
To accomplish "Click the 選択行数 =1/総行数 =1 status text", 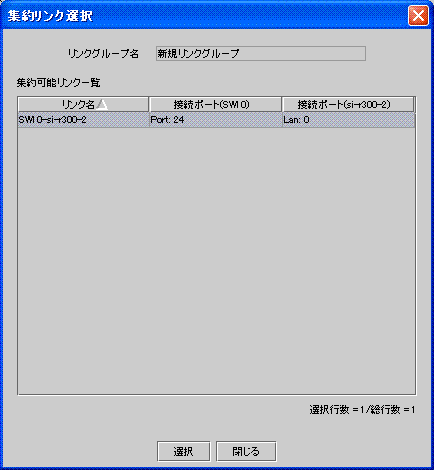I will (x=362, y=410).
